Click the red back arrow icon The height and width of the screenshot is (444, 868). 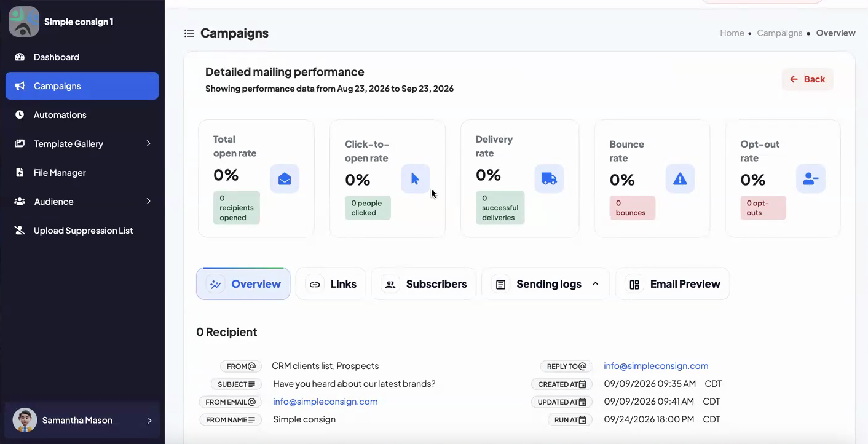click(794, 79)
